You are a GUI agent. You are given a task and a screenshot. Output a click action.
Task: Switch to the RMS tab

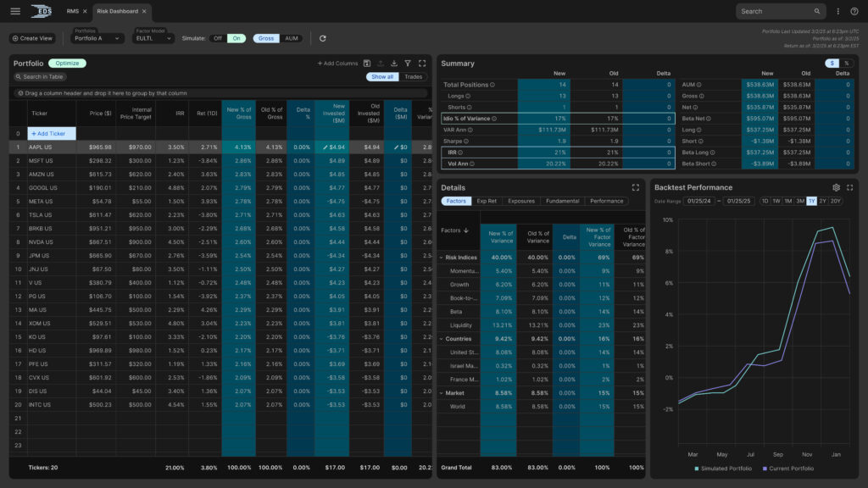pos(72,11)
